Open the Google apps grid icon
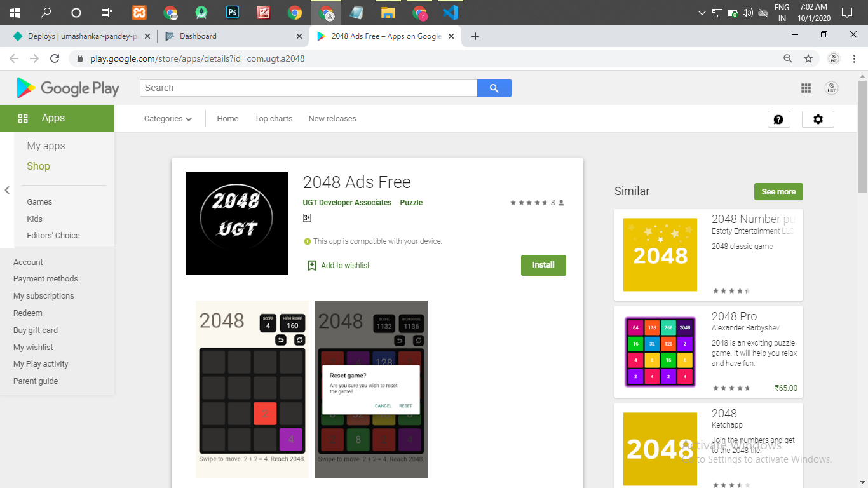The height and width of the screenshot is (488, 868). tap(806, 88)
